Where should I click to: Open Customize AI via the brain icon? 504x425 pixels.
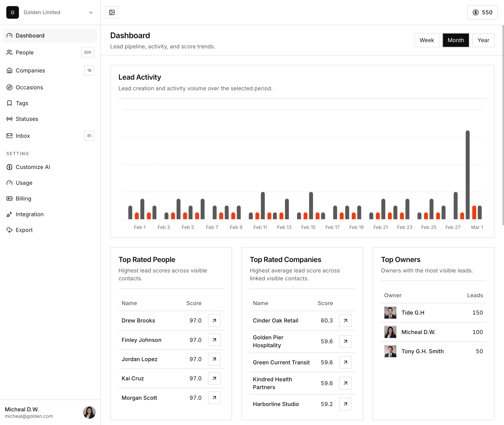tap(9, 167)
